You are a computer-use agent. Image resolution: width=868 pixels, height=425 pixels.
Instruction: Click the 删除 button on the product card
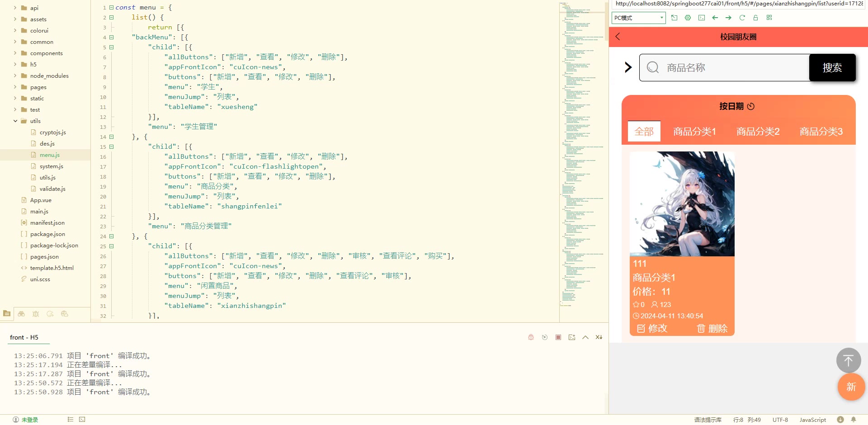[712, 328]
